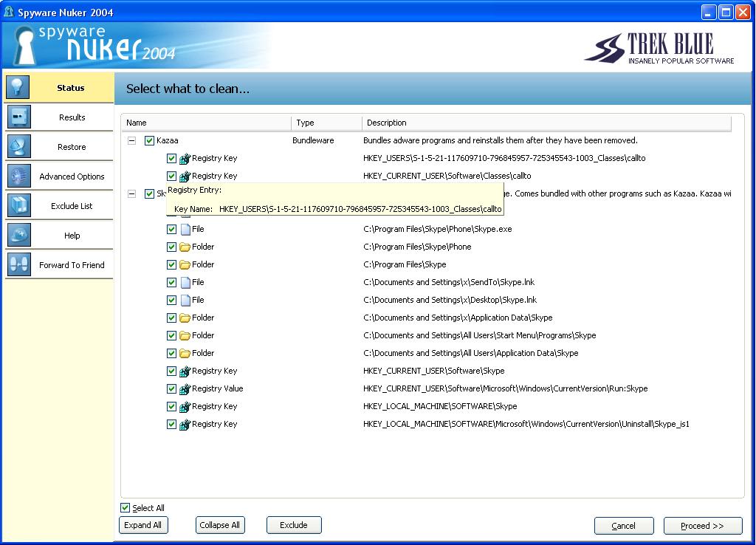Select the Kazaa row name
Image resolution: width=756 pixels, height=545 pixels.
(x=168, y=140)
